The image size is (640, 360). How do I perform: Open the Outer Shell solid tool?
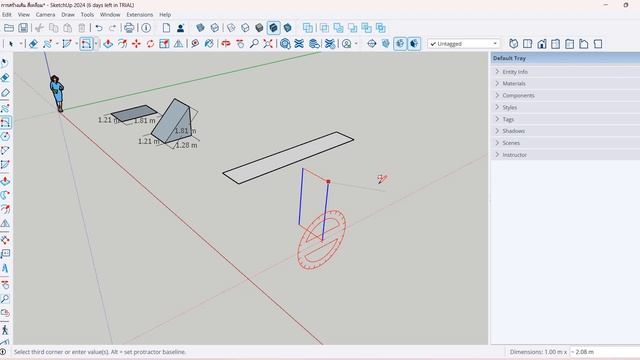click(x=308, y=28)
